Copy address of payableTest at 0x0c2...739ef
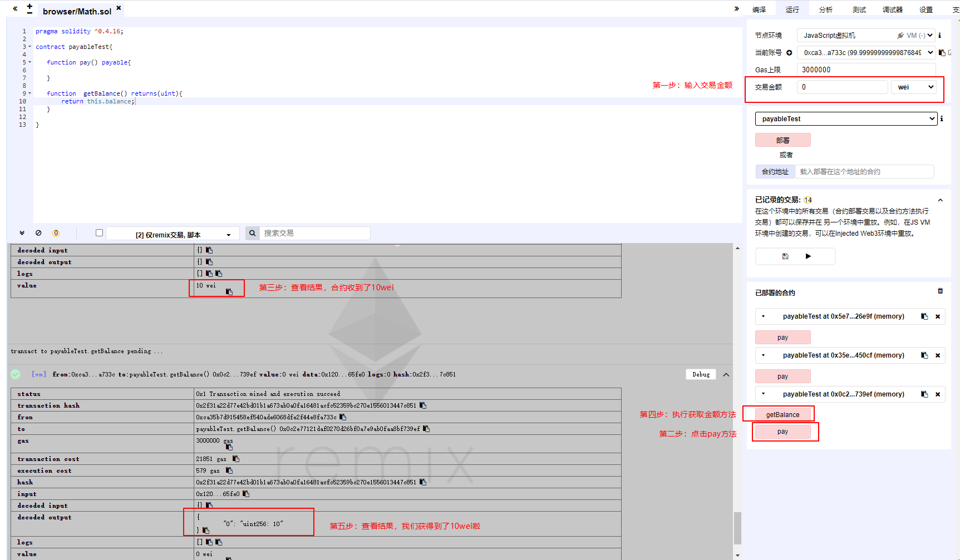The width and height of the screenshot is (960, 560). [x=924, y=394]
